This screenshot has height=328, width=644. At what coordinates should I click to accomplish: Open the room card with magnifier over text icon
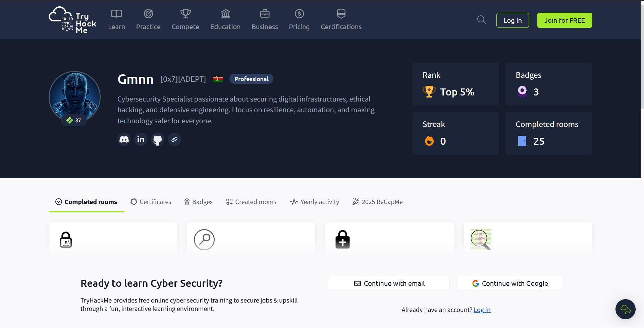528,239
